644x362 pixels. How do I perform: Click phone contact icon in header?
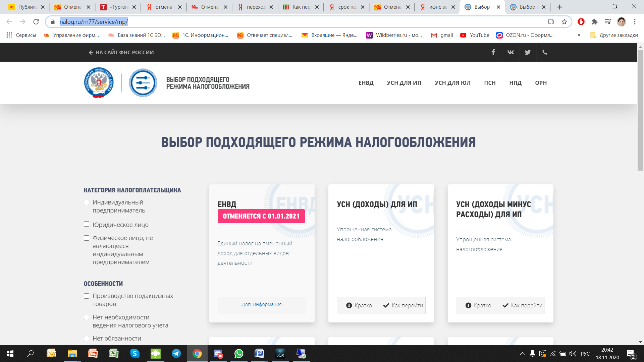[x=545, y=52]
